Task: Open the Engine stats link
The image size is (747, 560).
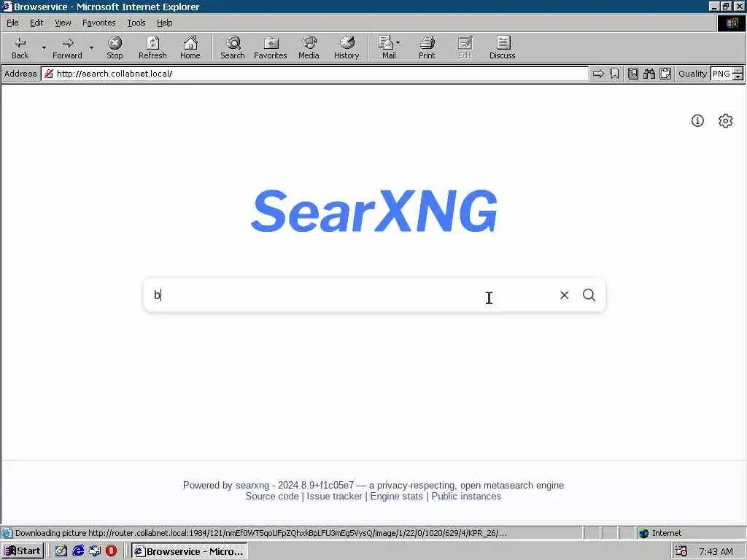Action: click(x=396, y=496)
